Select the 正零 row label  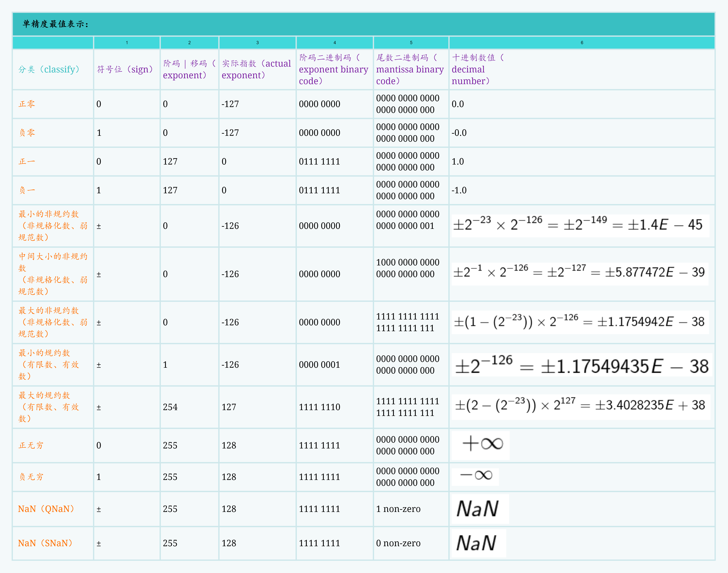click(x=26, y=104)
